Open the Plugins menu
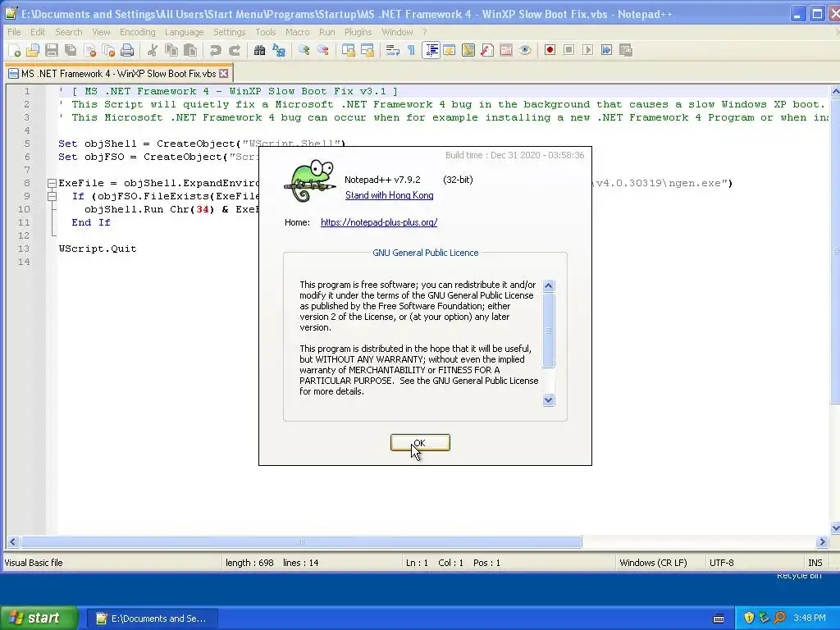Screen dimensions: 840x630 [358, 32]
